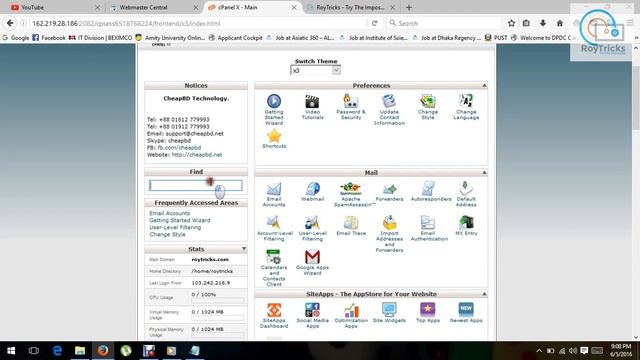Image resolution: width=640 pixels, height=360 pixels.
Task: Open the Switch Theme dropdown
Action: (316, 71)
